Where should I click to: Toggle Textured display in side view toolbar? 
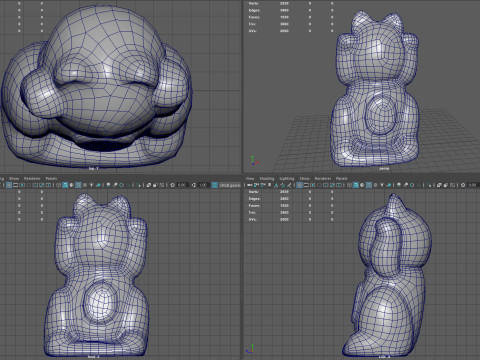(375, 185)
